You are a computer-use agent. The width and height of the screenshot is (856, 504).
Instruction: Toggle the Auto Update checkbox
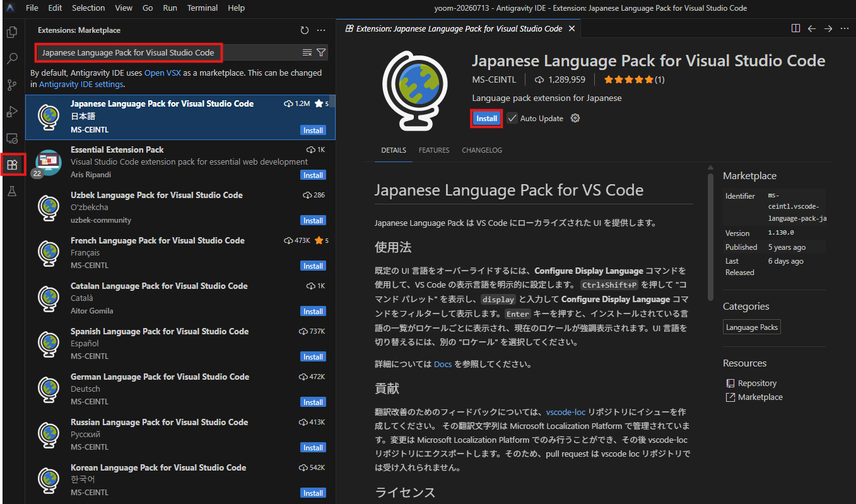(x=512, y=119)
